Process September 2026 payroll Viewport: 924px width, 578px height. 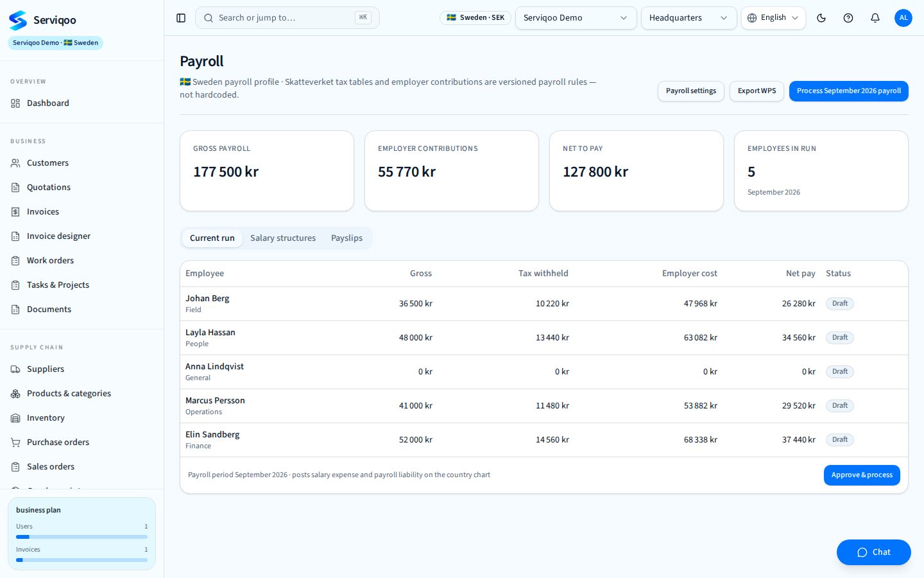click(x=849, y=91)
